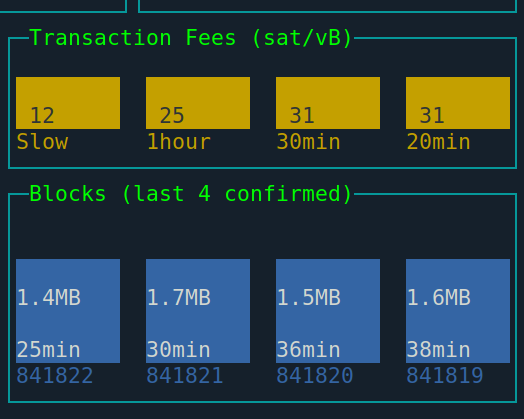Viewport: 524px width, 419px height.
Task: Click block height number 841822
Action: pyautogui.click(x=55, y=375)
